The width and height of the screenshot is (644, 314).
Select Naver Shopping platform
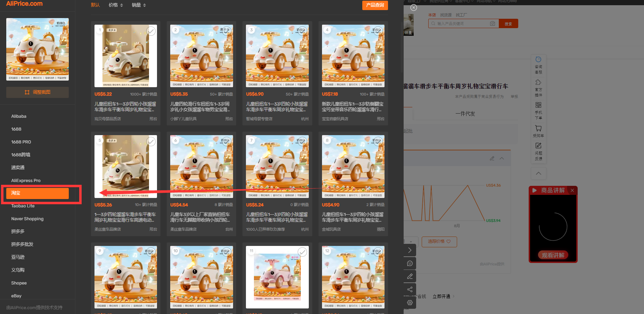(x=27, y=219)
